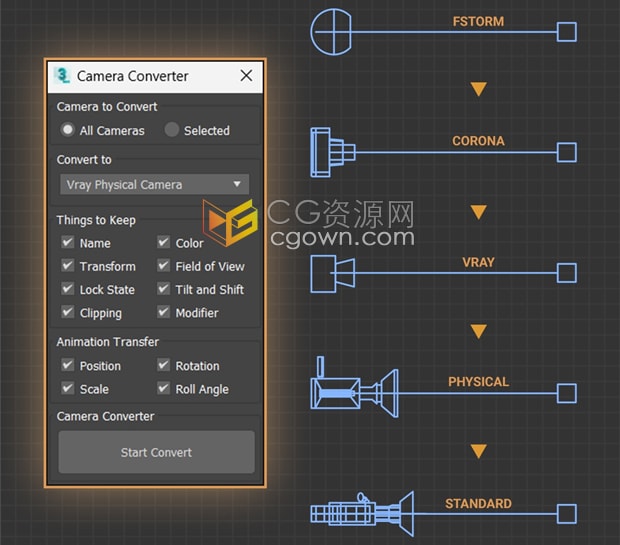Click the Standard camera icon
The image size is (620, 545).
click(x=361, y=514)
